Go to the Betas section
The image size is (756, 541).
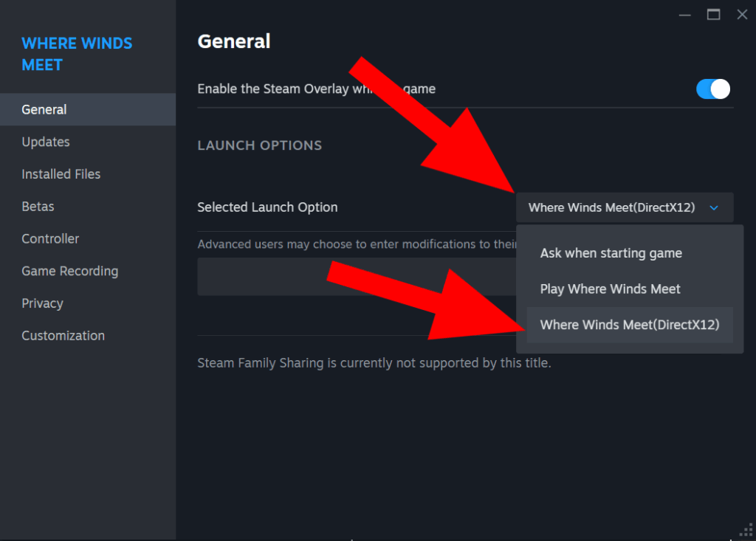pos(38,207)
